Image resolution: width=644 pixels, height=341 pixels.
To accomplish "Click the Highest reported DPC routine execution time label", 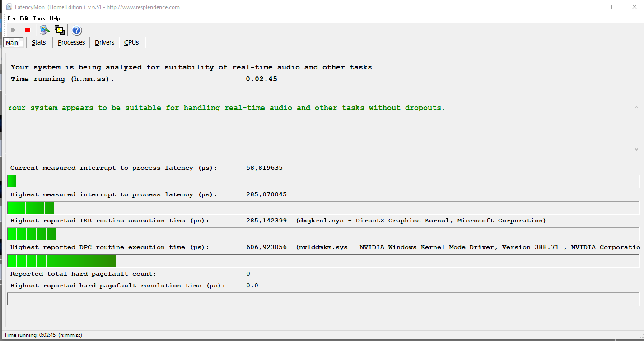I will (110, 247).
